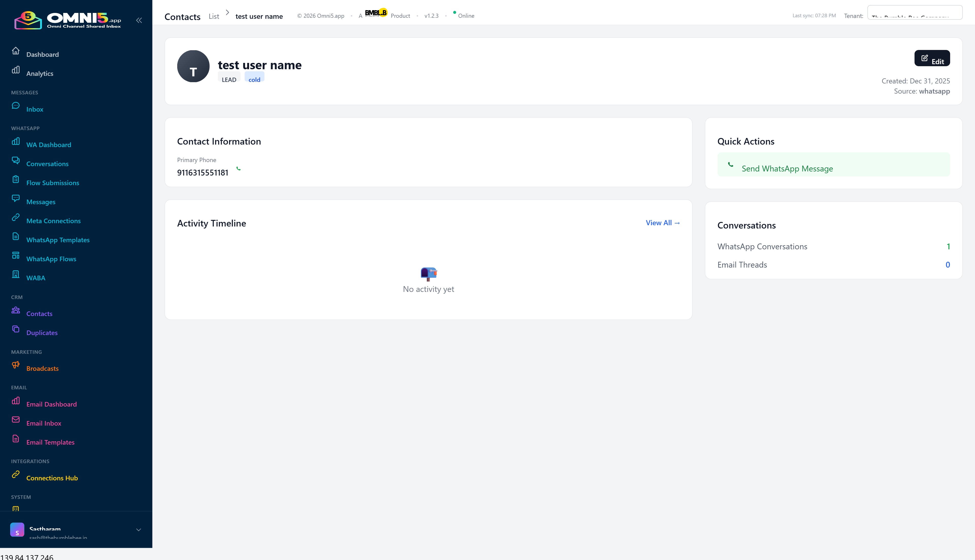The height and width of the screenshot is (560, 975).
Task: Click the Inbox chat bubble icon
Action: click(x=16, y=106)
